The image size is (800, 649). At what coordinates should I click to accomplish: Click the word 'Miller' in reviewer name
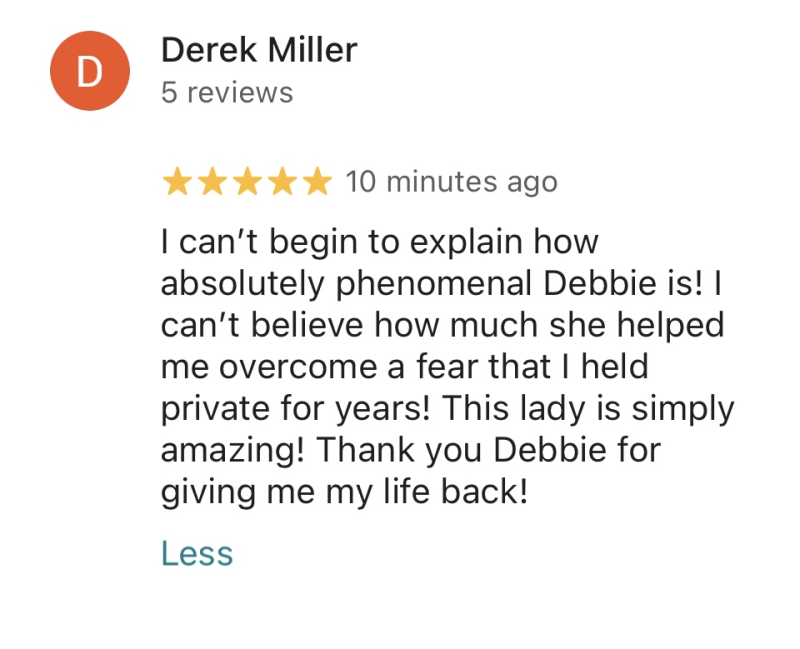pos(312,50)
